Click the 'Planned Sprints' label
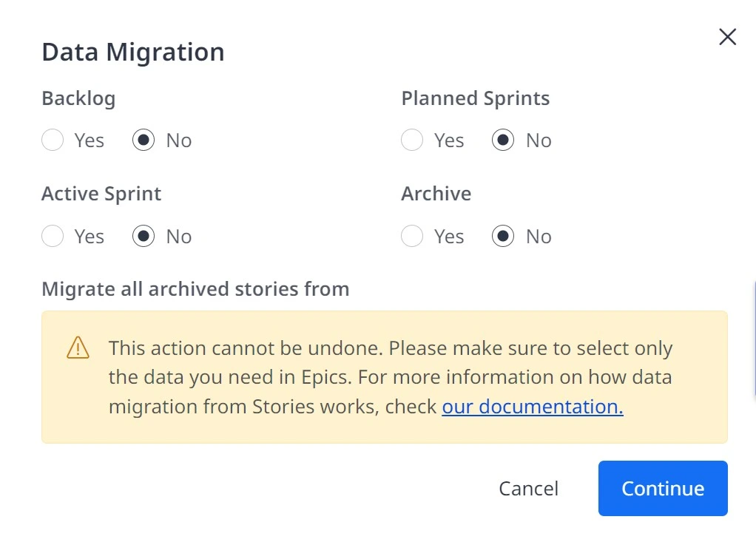This screenshot has width=756, height=542. 476,98
